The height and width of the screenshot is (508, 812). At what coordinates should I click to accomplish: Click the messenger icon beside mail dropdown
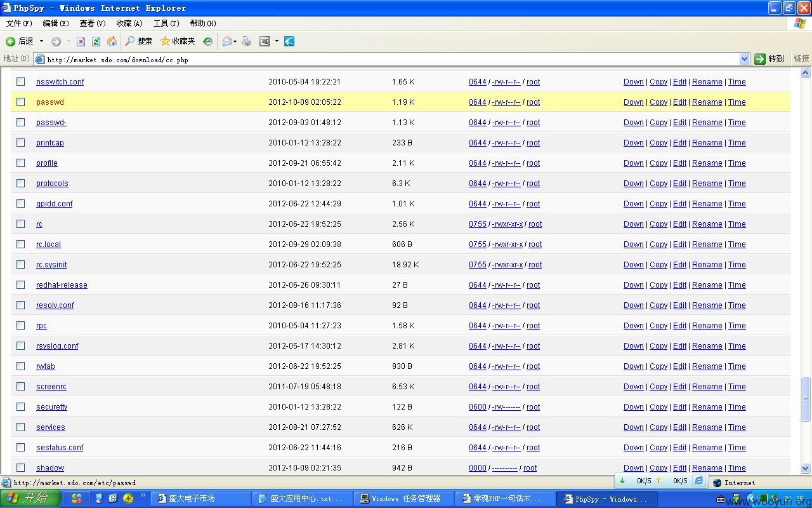265,41
